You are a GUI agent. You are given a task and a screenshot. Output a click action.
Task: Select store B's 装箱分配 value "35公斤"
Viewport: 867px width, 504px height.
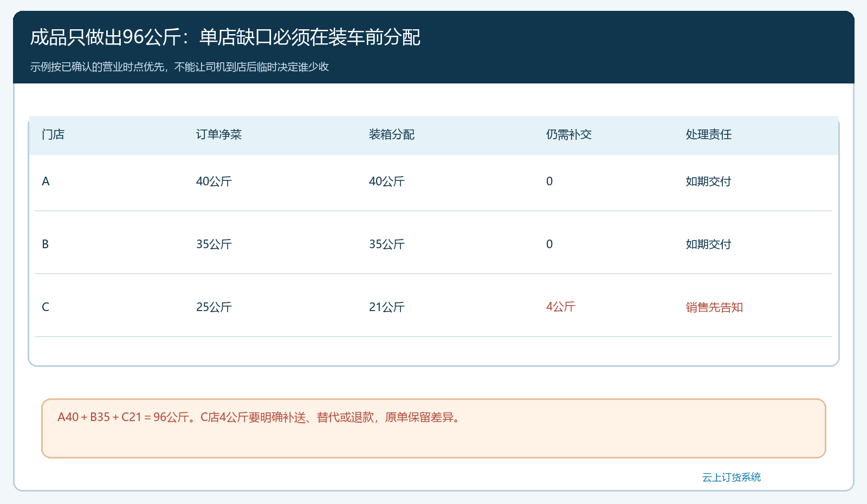tap(387, 244)
